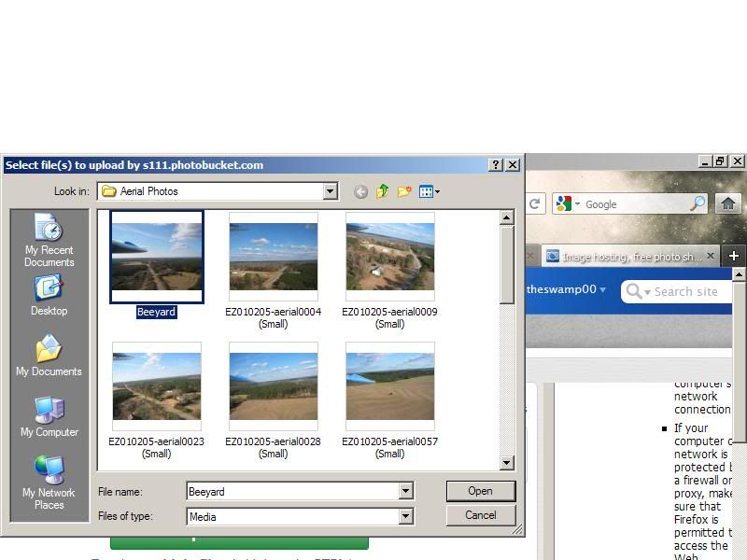Image resolution: width=747 pixels, height=560 pixels.
Task: Open the View Menu icon dropdown
Action: (x=430, y=191)
